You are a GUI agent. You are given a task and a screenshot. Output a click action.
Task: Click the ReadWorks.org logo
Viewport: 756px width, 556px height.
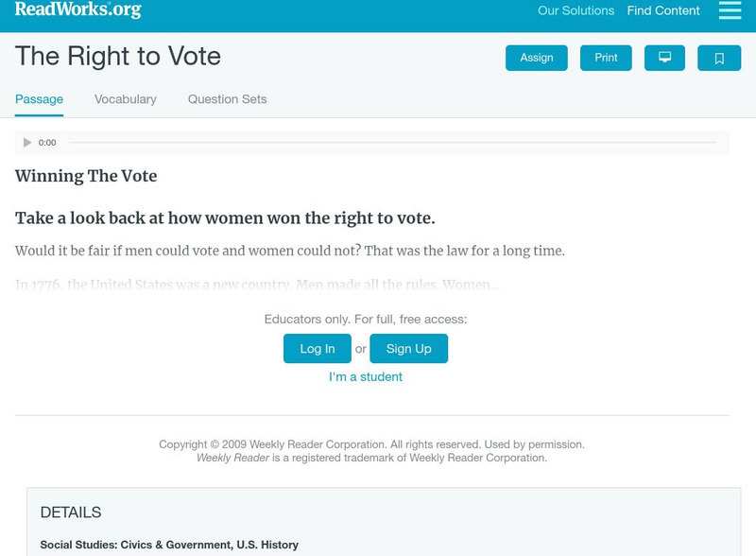click(x=77, y=9)
